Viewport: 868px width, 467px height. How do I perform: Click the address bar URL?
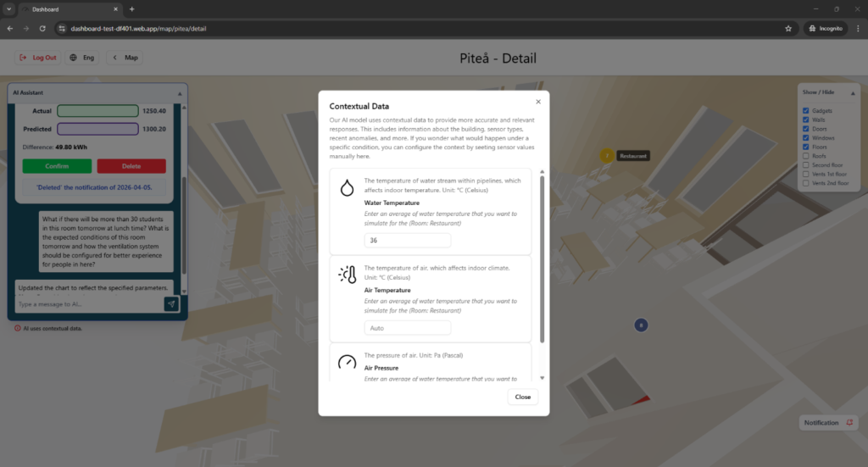(138, 28)
